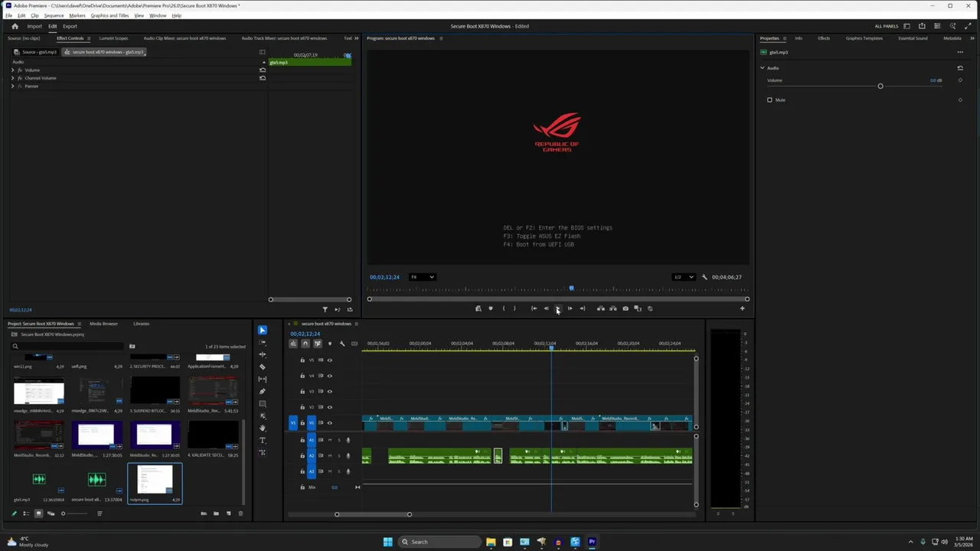Image resolution: width=980 pixels, height=551 pixels.
Task: Go to Out point in Program monitor
Action: point(582,308)
